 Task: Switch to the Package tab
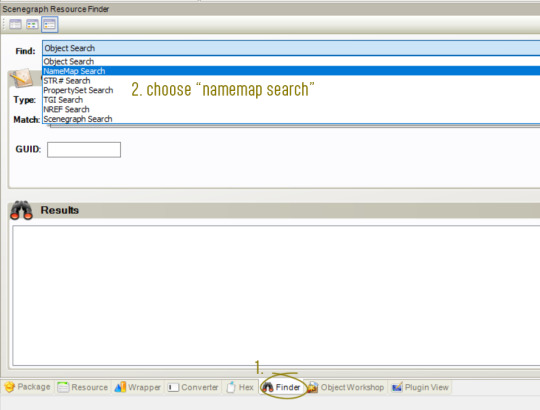pyautogui.click(x=28, y=387)
